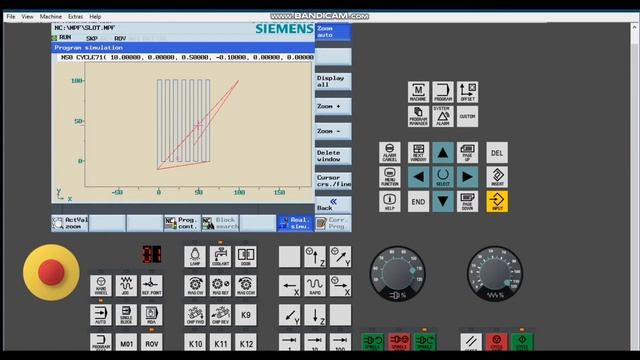640x360 pixels.
Task: Click the cursor up arrow key
Action: (x=443, y=153)
